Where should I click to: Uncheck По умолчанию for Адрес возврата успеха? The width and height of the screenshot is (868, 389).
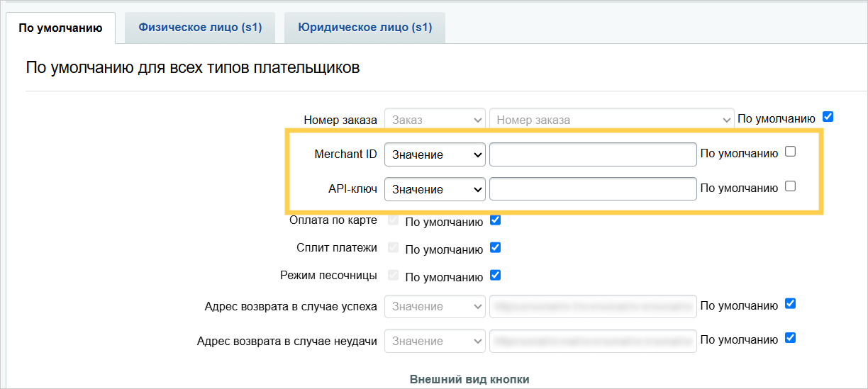coord(791,304)
